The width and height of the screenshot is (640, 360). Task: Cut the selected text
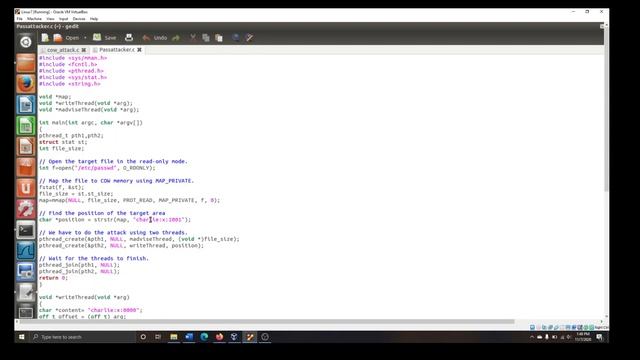pos(193,38)
